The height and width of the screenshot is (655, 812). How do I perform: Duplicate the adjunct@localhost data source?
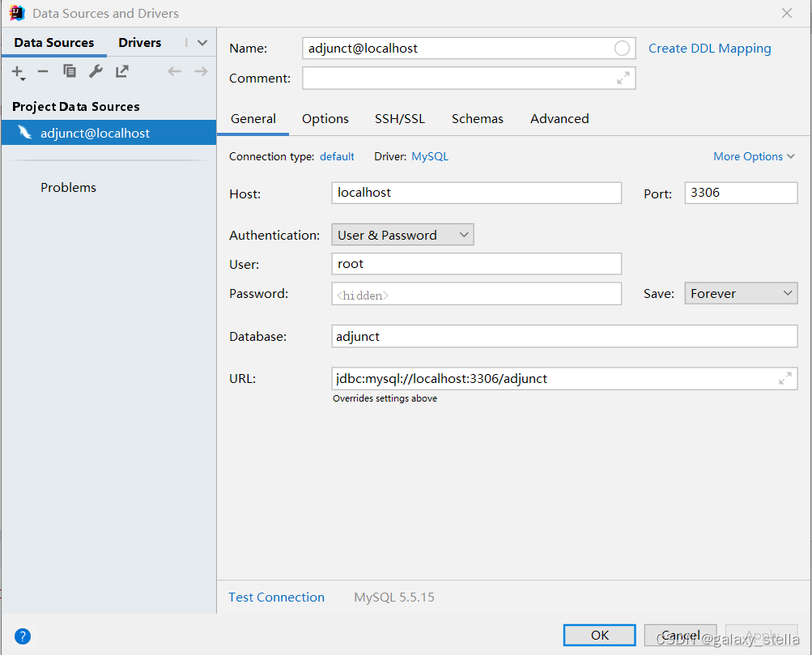click(x=69, y=71)
